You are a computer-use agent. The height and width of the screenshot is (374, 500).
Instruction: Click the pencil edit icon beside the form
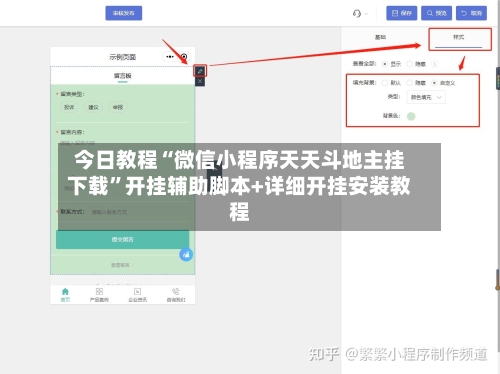tap(200, 71)
